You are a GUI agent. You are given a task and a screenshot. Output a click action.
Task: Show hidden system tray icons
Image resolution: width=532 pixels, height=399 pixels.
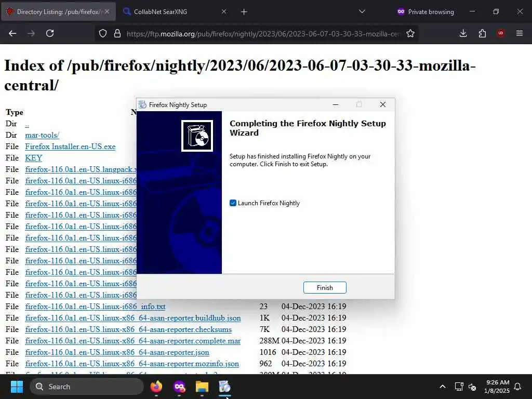point(443,387)
